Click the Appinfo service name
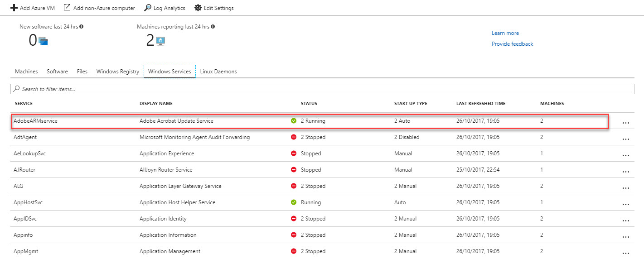644x259 pixels. (x=23, y=235)
